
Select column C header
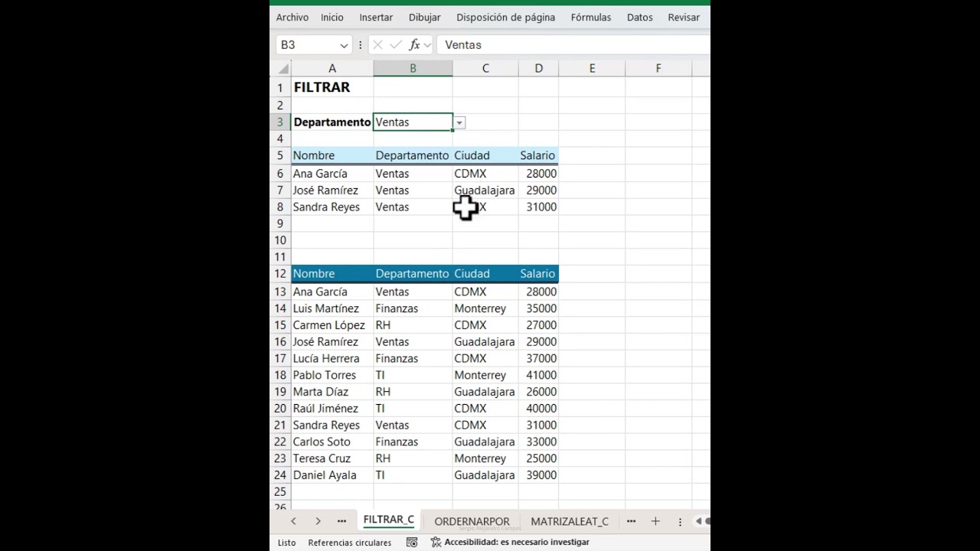click(485, 69)
